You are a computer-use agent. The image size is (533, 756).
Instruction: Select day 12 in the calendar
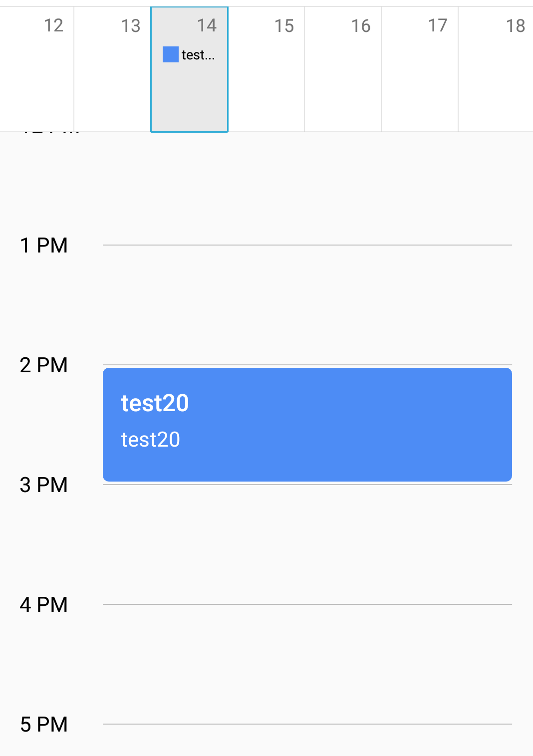(37, 69)
